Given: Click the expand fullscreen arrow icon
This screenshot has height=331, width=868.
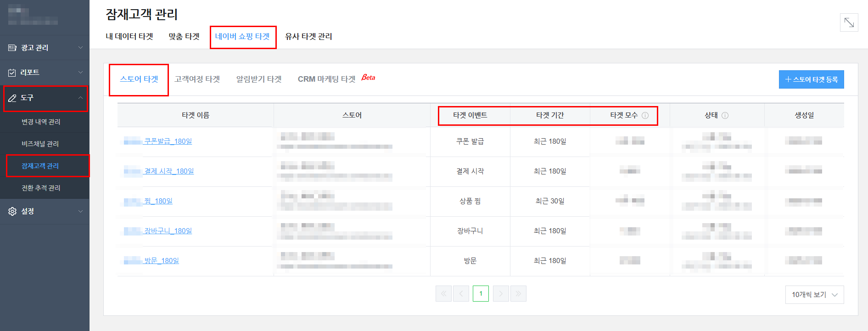Looking at the screenshot, I should coord(849,22).
